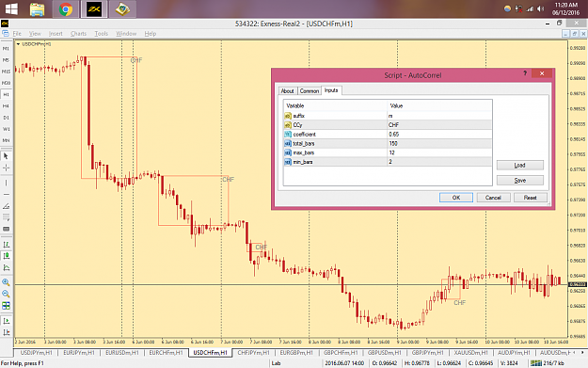588x368 pixels.
Task: Pick the equidistant channel tool
Action: click(x=6, y=217)
